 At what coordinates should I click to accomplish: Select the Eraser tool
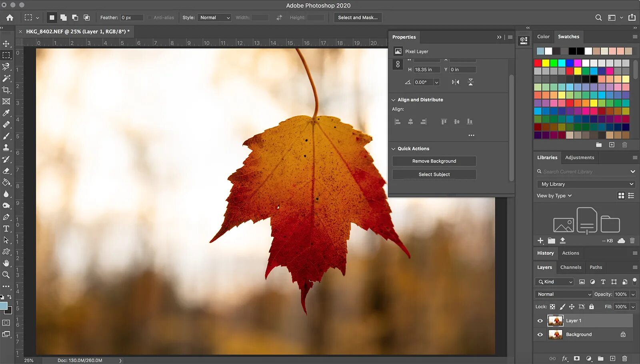[x=6, y=171]
